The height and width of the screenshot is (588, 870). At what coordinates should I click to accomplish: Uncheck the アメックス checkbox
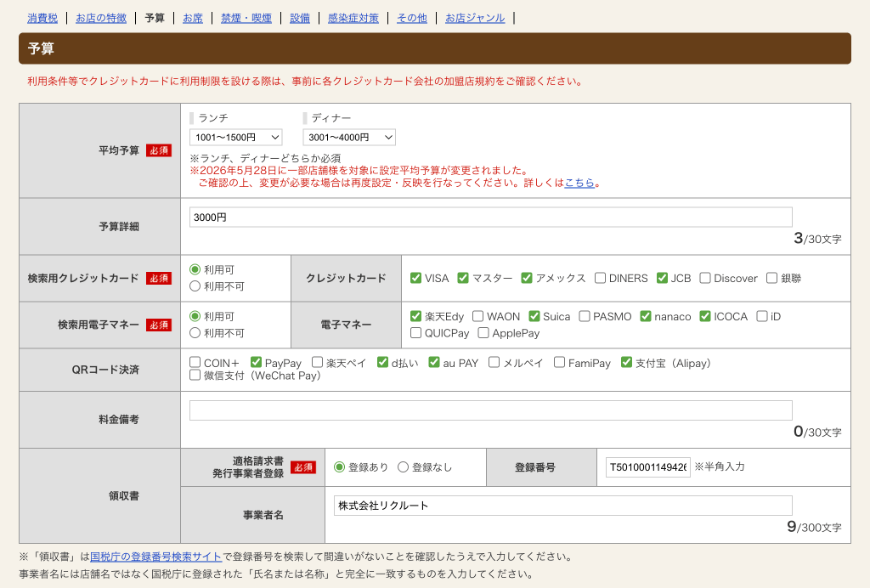click(x=527, y=278)
